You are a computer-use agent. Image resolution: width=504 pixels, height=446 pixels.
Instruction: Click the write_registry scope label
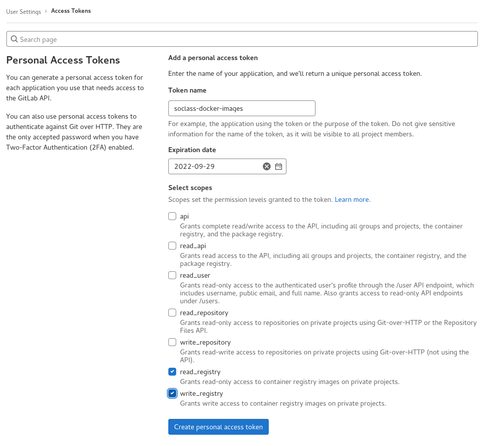[x=201, y=394]
